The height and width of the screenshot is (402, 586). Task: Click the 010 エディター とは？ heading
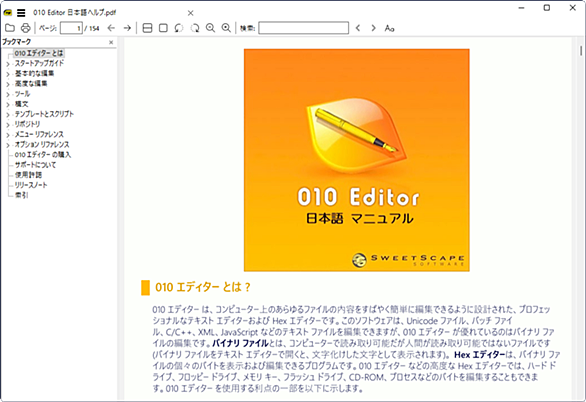pyautogui.click(x=203, y=287)
